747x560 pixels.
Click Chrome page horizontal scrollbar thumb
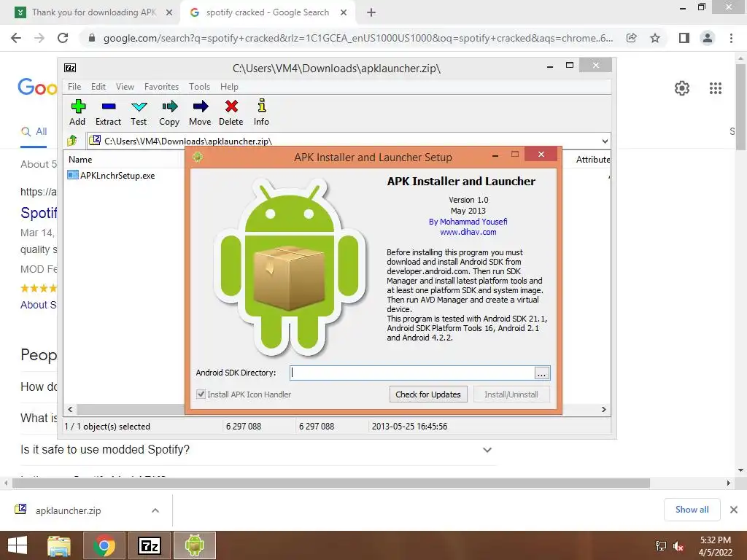[x=331, y=483]
